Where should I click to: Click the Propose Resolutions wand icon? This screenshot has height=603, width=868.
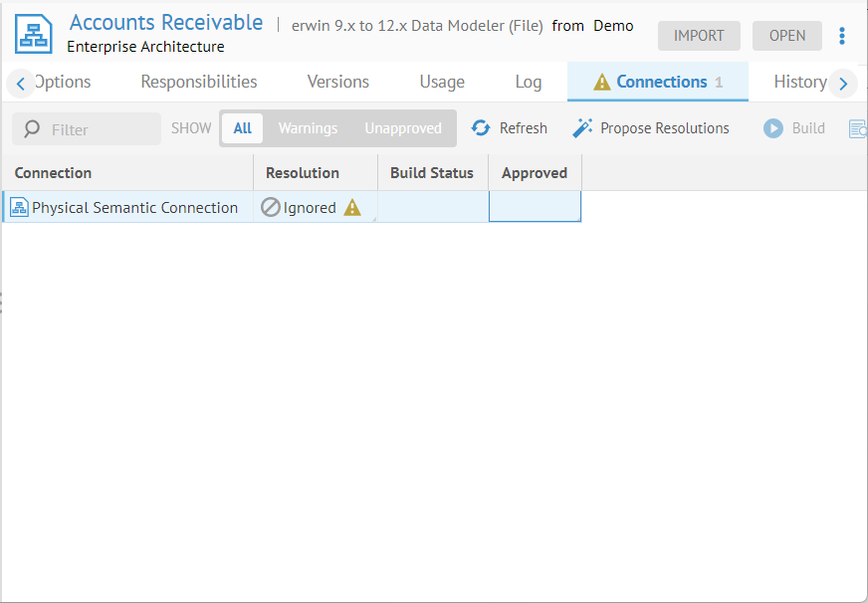[x=582, y=128]
